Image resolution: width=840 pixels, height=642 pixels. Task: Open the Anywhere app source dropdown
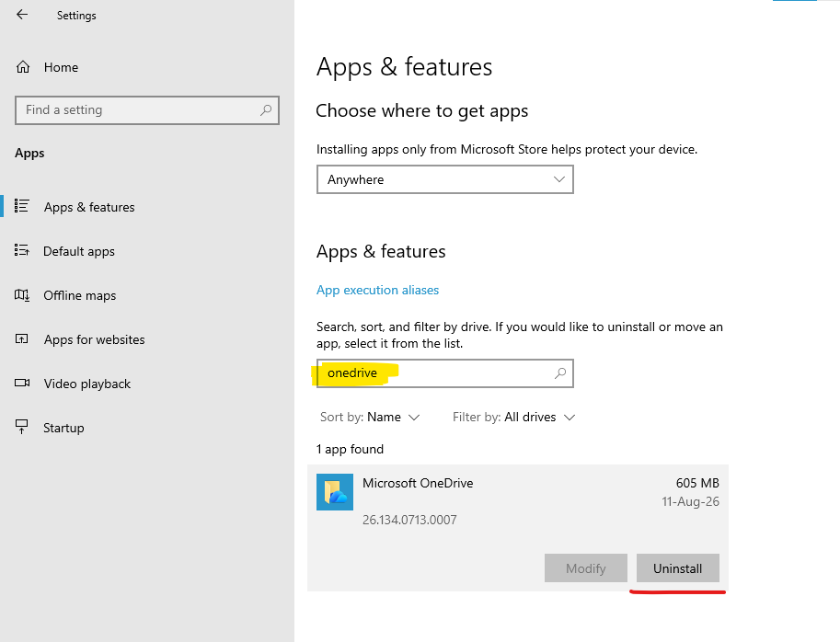(x=444, y=179)
